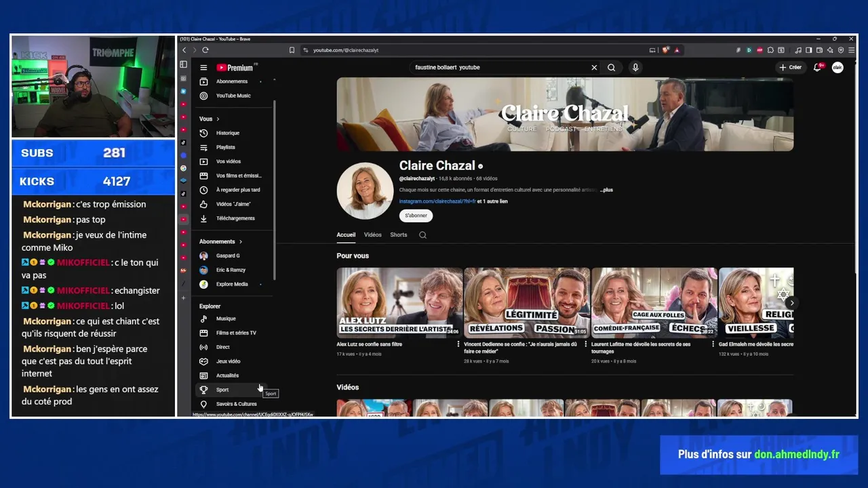868x488 pixels.
Task: Click the Brave Rewards triangle icon
Action: 677,50
